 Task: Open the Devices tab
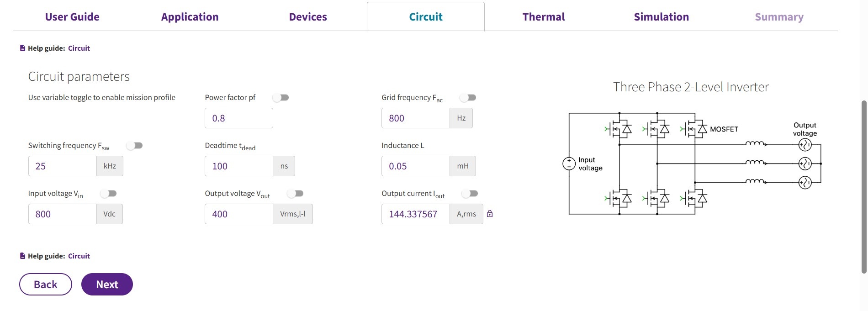pos(308,17)
